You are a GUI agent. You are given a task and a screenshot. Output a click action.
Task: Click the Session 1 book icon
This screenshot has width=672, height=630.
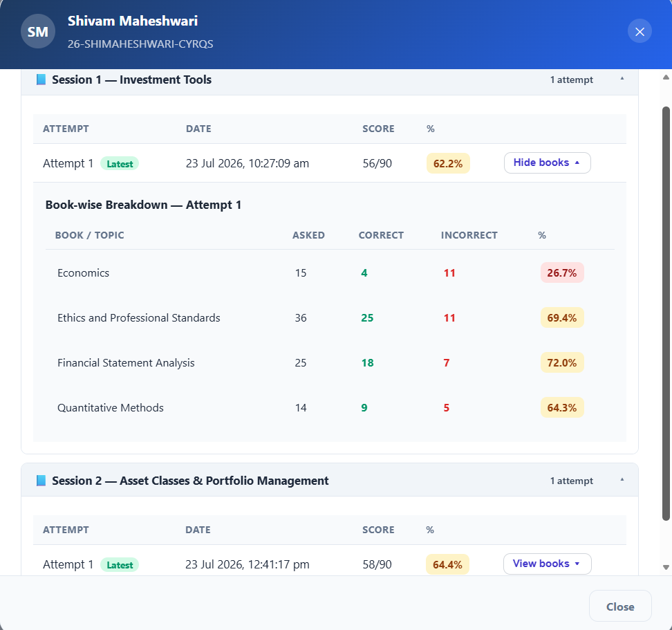tap(41, 80)
